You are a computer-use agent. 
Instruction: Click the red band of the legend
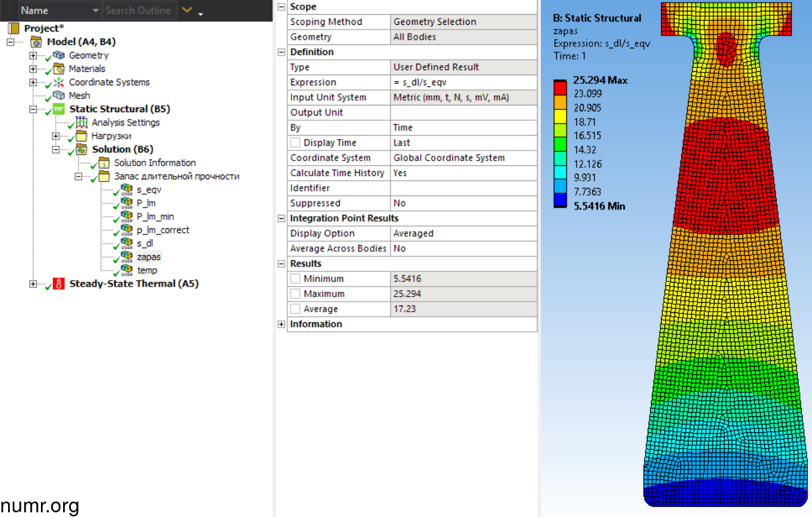click(x=560, y=87)
